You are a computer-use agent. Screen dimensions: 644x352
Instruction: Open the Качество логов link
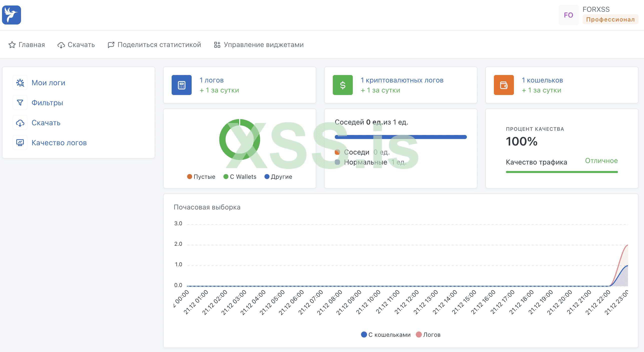point(59,143)
